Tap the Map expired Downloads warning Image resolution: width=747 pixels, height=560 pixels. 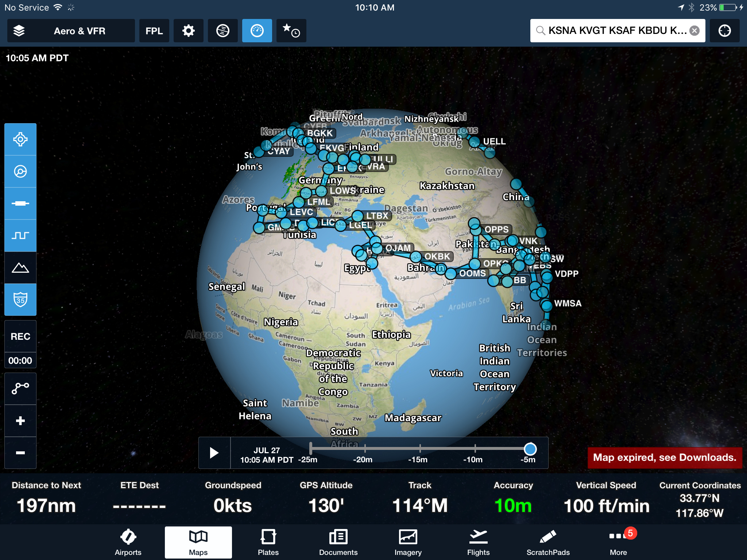click(665, 458)
